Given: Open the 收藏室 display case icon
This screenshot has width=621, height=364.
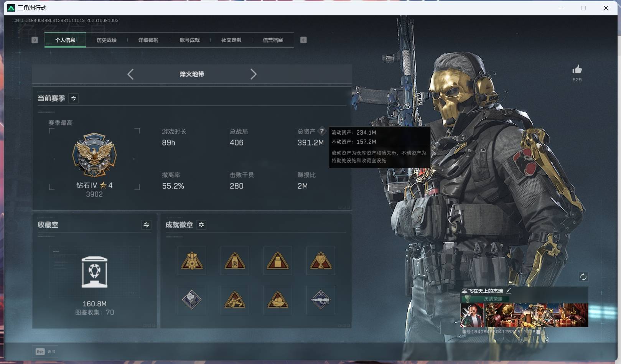Looking at the screenshot, I should [94, 272].
